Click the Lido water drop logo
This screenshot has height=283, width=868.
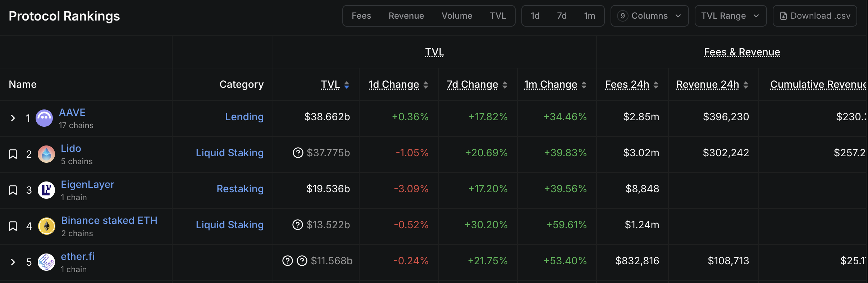click(x=46, y=154)
